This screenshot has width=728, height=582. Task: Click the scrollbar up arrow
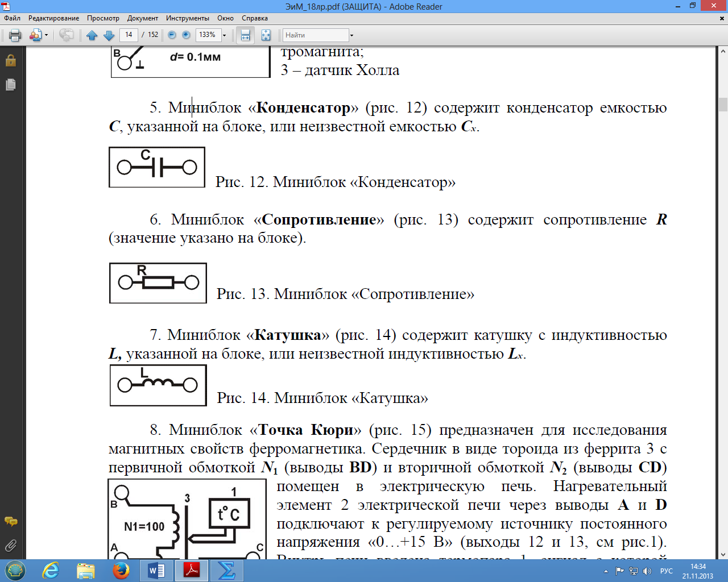723,51
